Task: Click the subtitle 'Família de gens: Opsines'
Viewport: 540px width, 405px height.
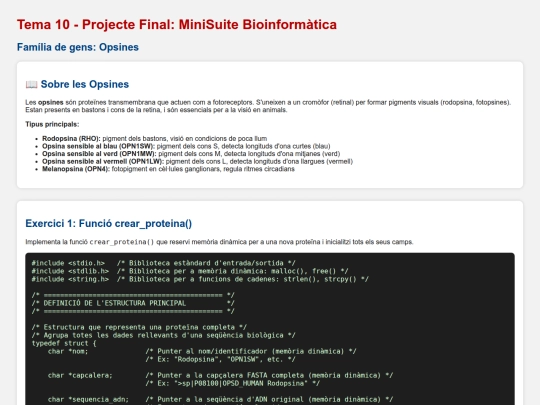Action: pos(78,47)
